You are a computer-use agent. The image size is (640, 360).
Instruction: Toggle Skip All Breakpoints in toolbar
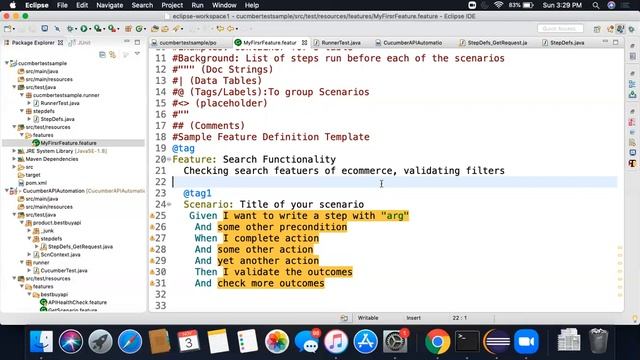point(57,29)
